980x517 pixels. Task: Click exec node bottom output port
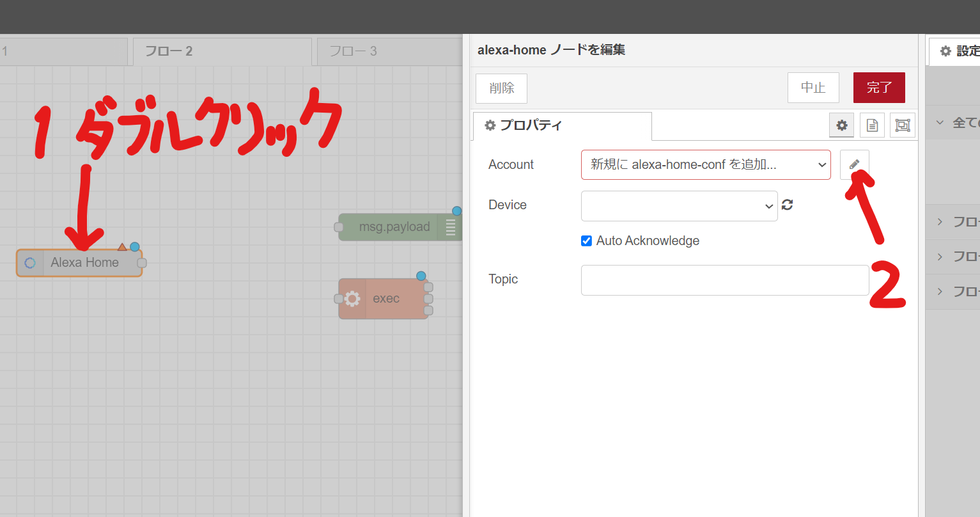[x=428, y=310]
